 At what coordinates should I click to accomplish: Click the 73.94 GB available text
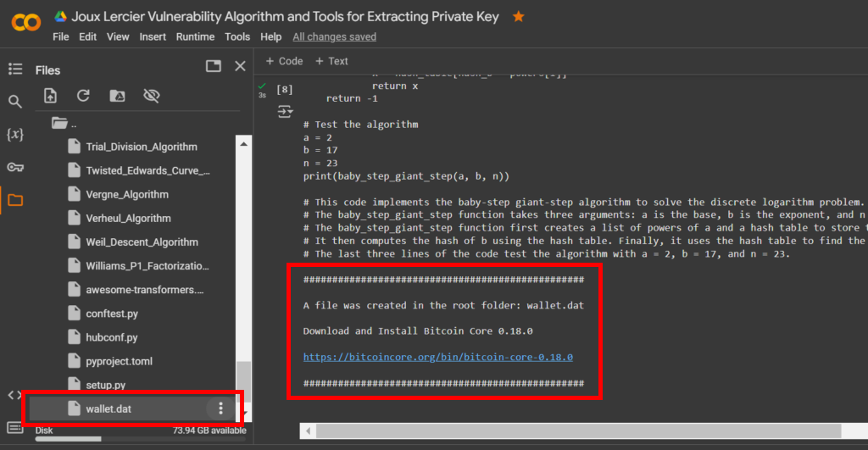209,430
